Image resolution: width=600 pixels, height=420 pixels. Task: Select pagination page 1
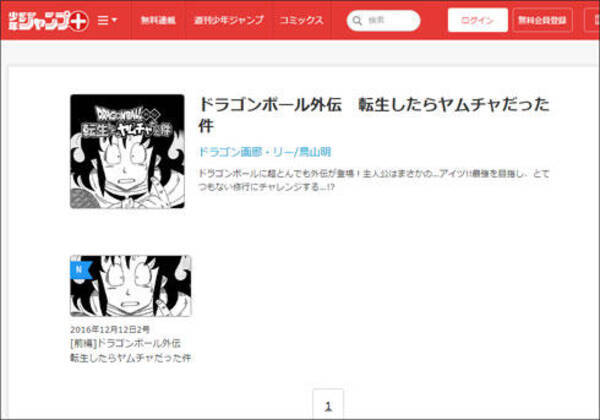coord(328,405)
